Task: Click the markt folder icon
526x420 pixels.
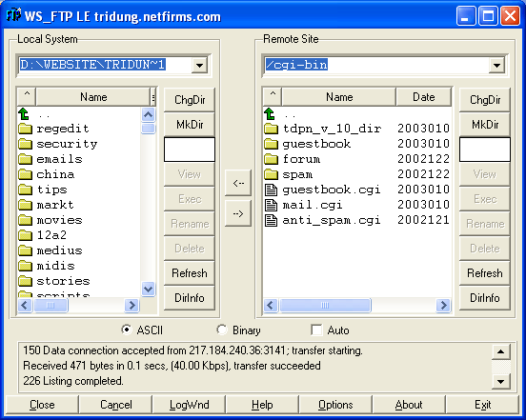Action: point(25,205)
